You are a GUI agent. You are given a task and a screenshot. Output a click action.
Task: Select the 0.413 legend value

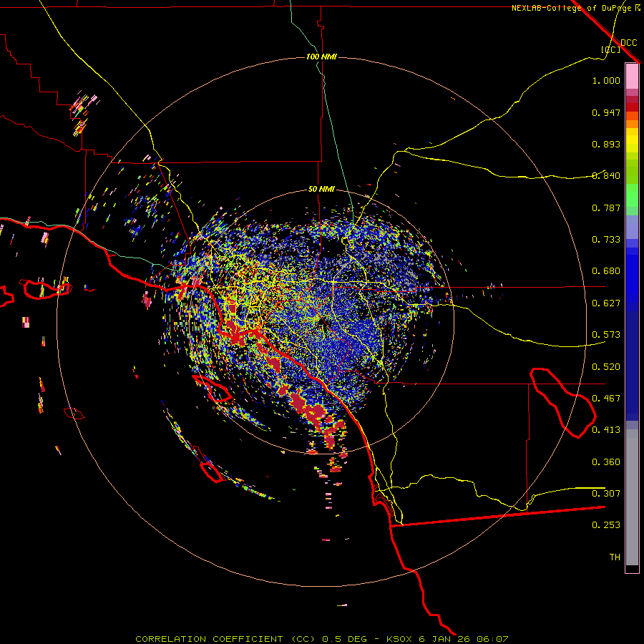click(x=606, y=430)
